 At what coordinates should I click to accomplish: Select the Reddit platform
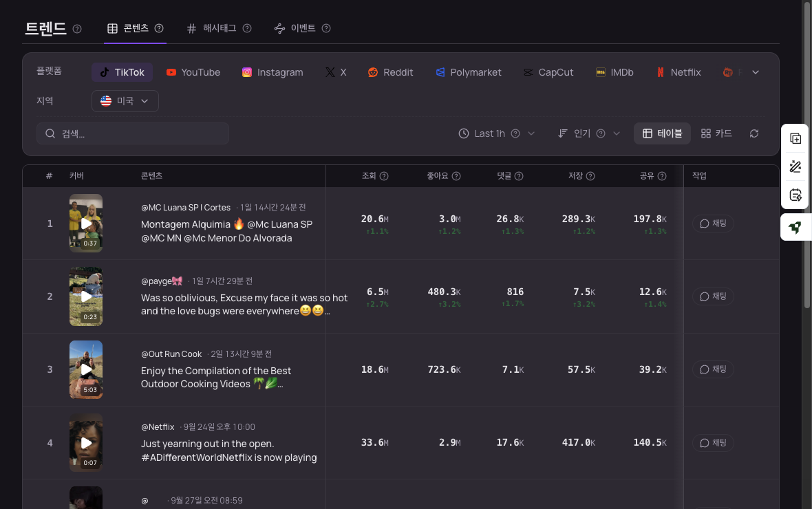[390, 72]
